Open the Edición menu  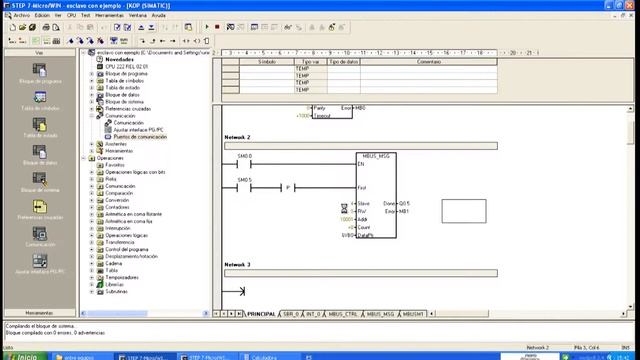(42, 15)
